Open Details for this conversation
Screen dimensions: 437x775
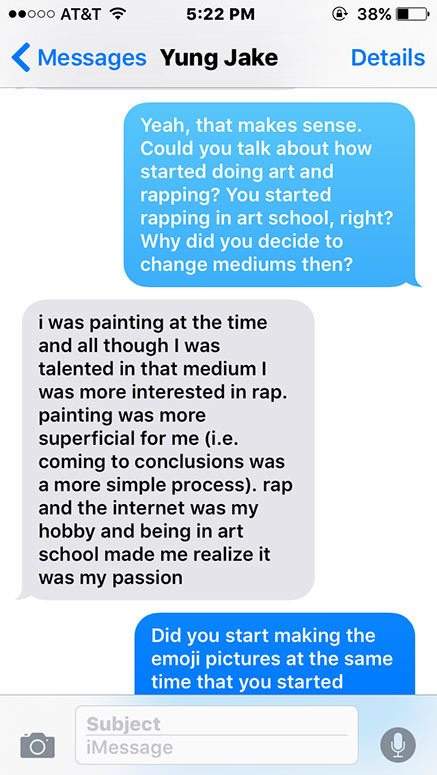click(x=388, y=58)
